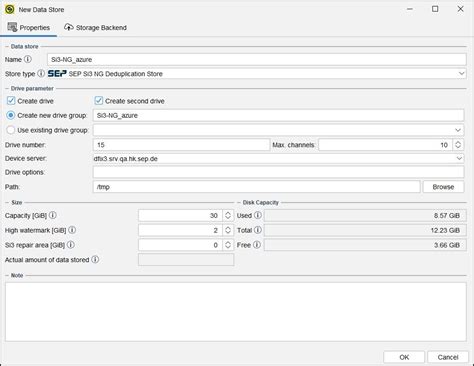Screen dimensions: 474x366
Task: Minimize the New Data Store window
Action: click(410, 9)
